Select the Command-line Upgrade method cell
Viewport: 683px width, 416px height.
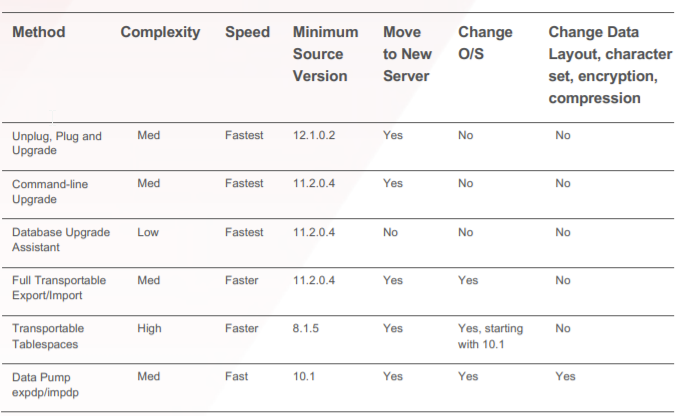point(49,191)
